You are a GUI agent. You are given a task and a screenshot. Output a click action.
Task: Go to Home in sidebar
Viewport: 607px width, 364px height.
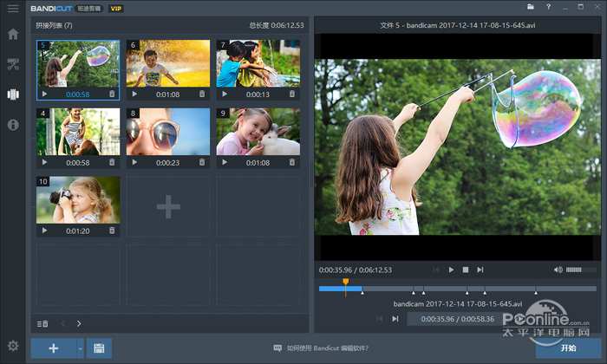(x=13, y=34)
